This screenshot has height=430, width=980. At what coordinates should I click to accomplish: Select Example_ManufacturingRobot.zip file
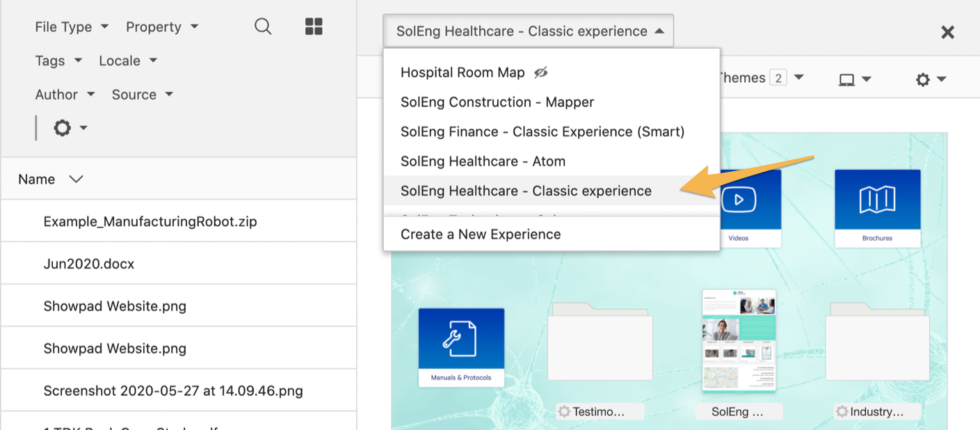pyautogui.click(x=179, y=222)
